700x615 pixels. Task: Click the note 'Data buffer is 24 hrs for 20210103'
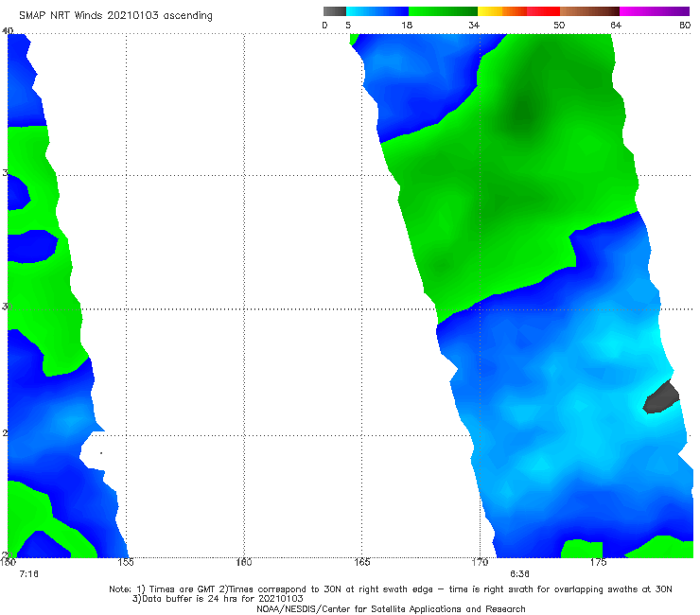click(218, 599)
